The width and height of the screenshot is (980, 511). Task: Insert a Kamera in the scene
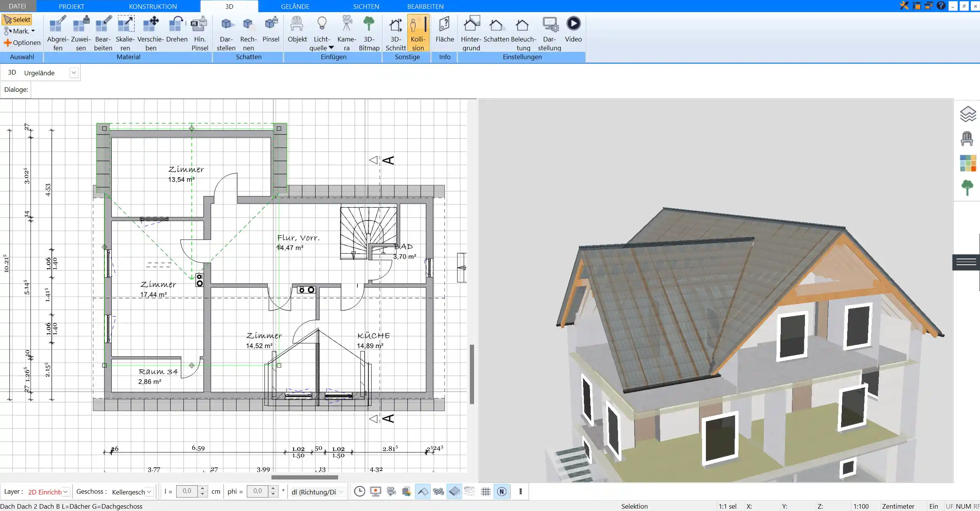coord(347,33)
